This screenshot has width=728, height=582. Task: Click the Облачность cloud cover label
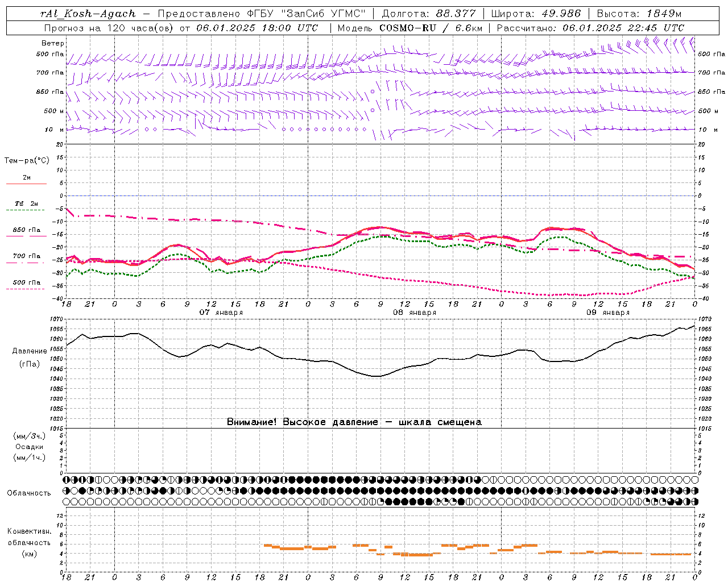click(x=29, y=493)
